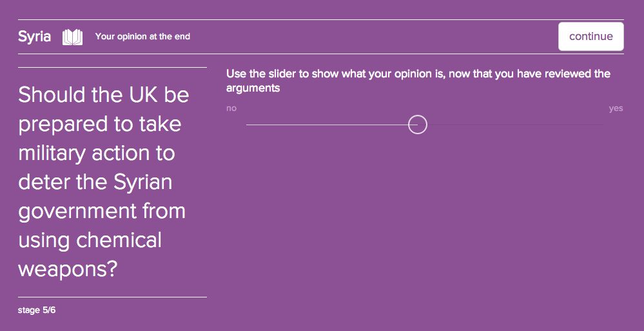Click the circular slider handle
Viewport: 644px width, 331px height.
point(418,125)
